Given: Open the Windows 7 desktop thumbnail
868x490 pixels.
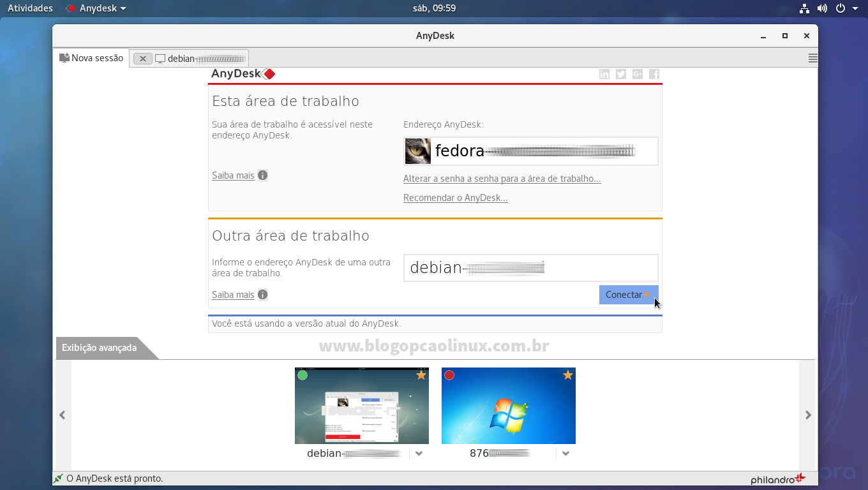Looking at the screenshot, I should 509,406.
